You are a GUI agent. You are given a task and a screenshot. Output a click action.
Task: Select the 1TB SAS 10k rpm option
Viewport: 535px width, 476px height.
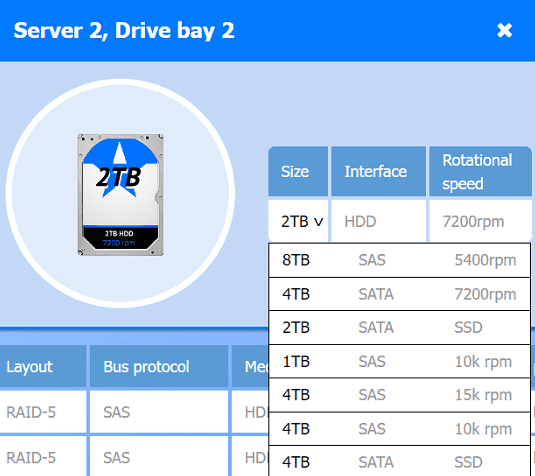pyautogui.click(x=399, y=361)
